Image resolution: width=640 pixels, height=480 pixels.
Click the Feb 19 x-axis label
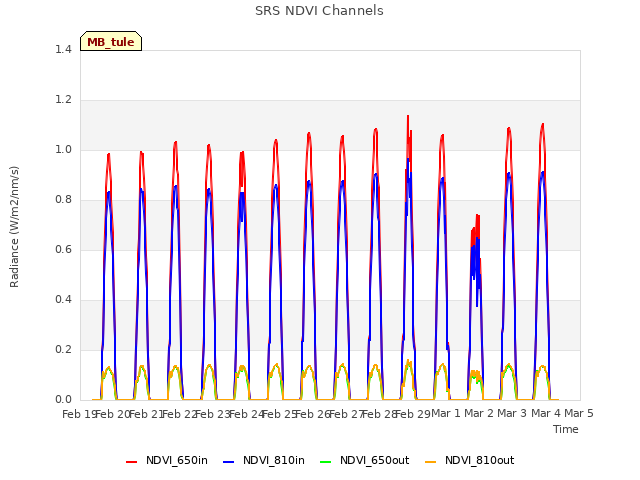[79, 414]
